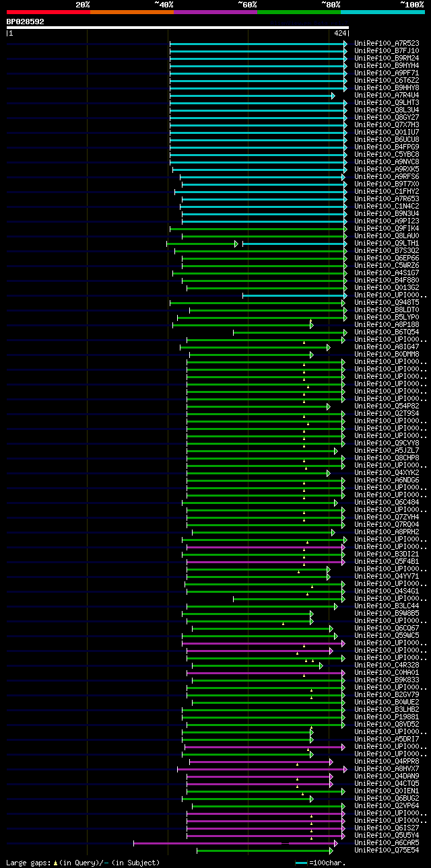The width and height of the screenshot is (431, 868).
Task: Select label UniRef100_B9N3U4
Action: pos(387,213)
